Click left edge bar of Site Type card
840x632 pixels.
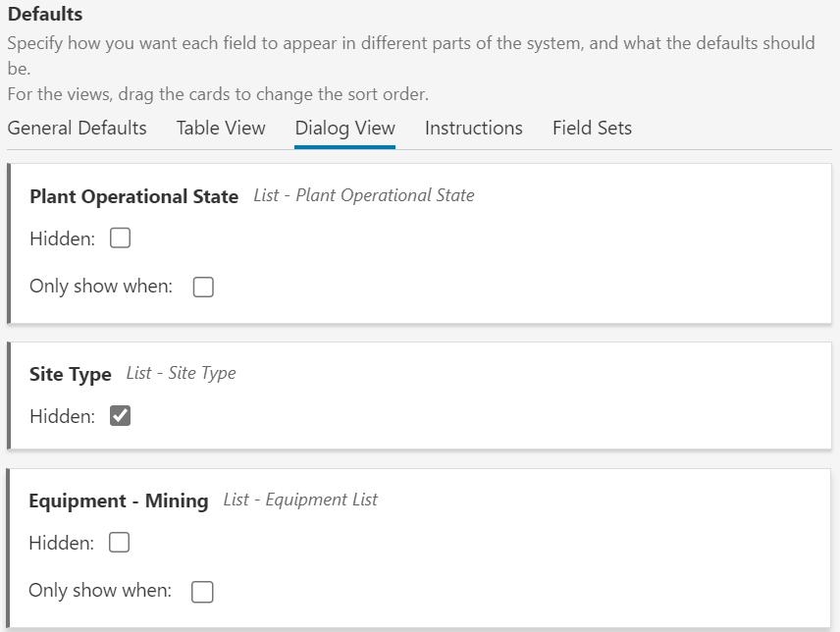(9, 395)
